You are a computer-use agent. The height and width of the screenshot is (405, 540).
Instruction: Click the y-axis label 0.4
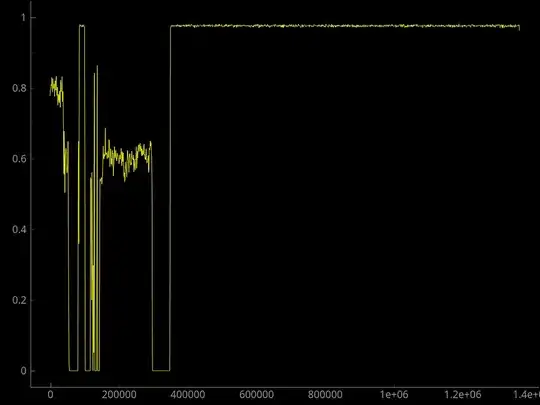coord(19,229)
